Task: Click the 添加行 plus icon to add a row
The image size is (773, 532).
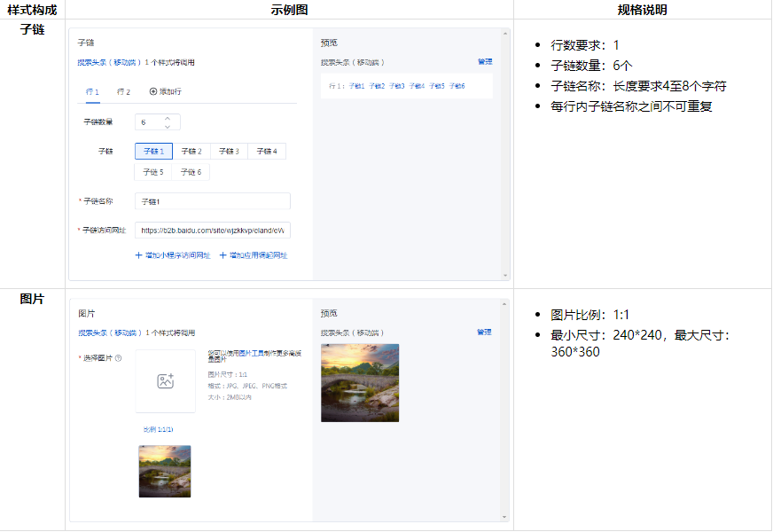Action: point(153,91)
